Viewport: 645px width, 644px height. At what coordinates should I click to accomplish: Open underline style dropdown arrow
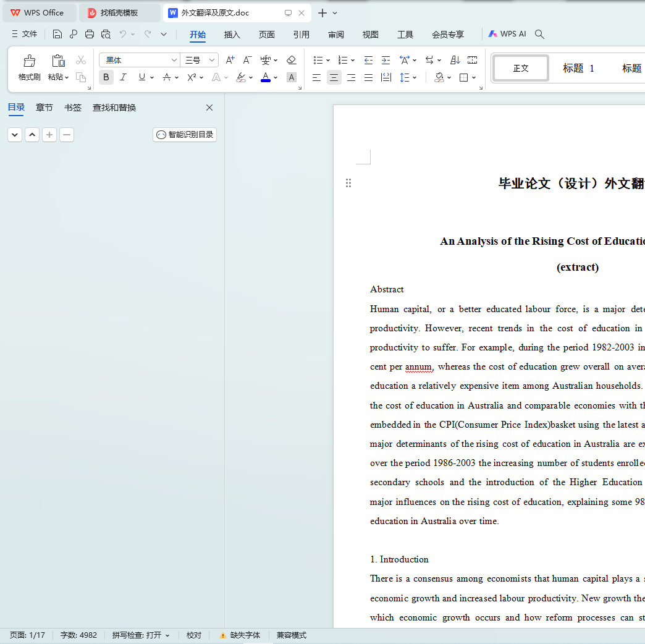(152, 77)
